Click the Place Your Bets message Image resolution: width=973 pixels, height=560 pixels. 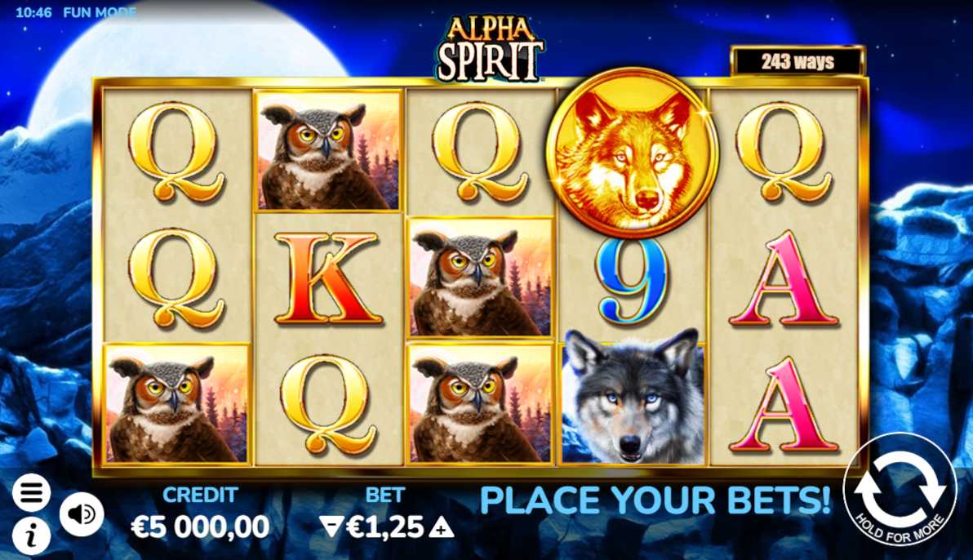pos(655,500)
